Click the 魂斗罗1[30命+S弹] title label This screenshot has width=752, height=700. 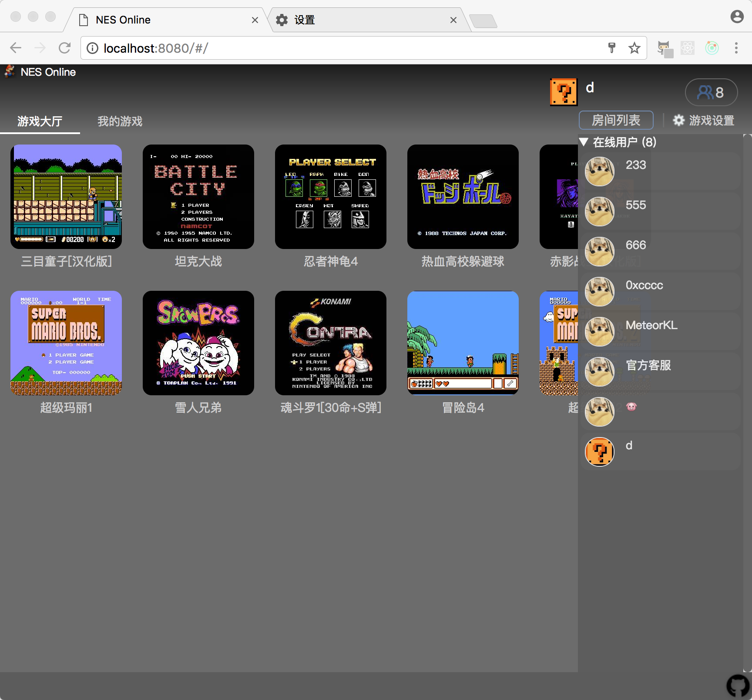(x=331, y=407)
